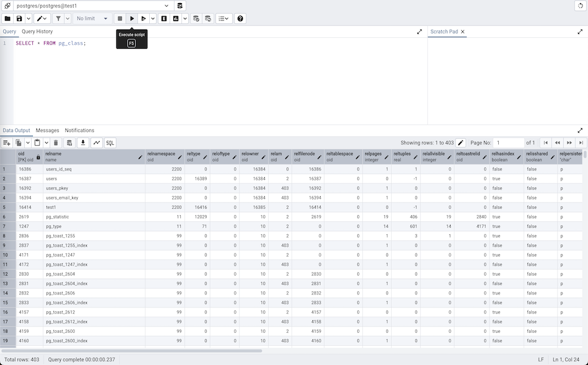Screen dimensions: 588x365
Task: Explain the query plan
Action: [163, 18]
